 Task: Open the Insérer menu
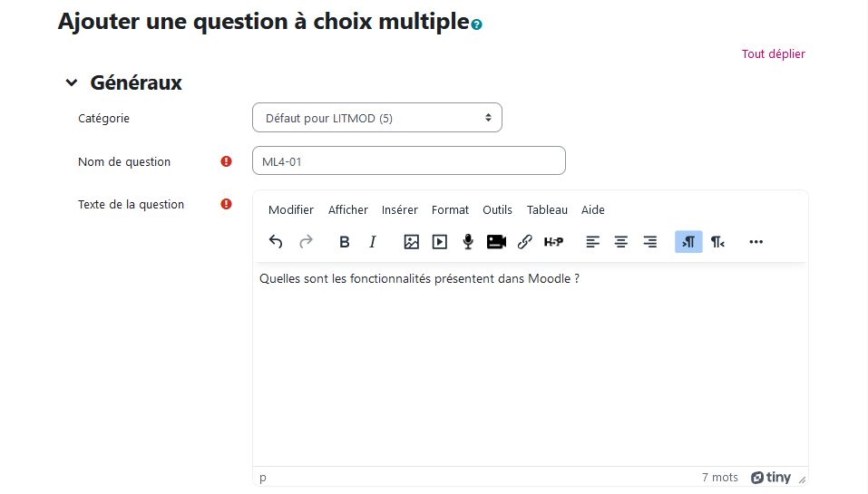pyautogui.click(x=399, y=210)
